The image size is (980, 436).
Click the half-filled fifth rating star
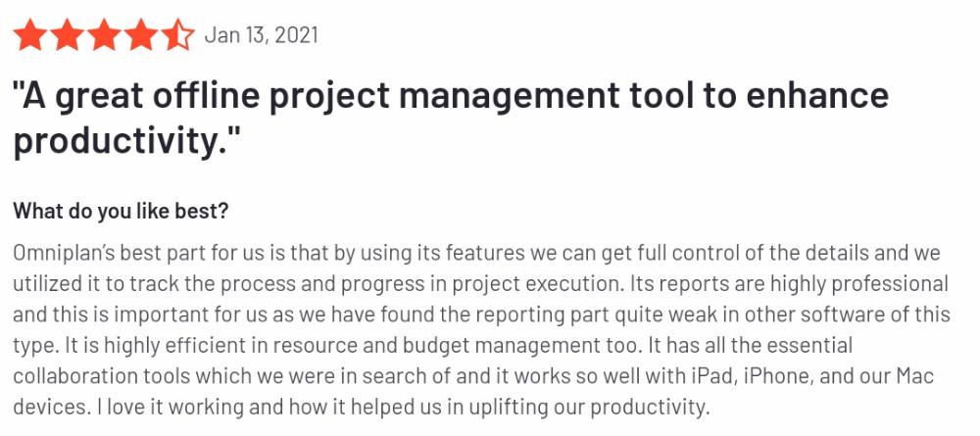click(177, 34)
